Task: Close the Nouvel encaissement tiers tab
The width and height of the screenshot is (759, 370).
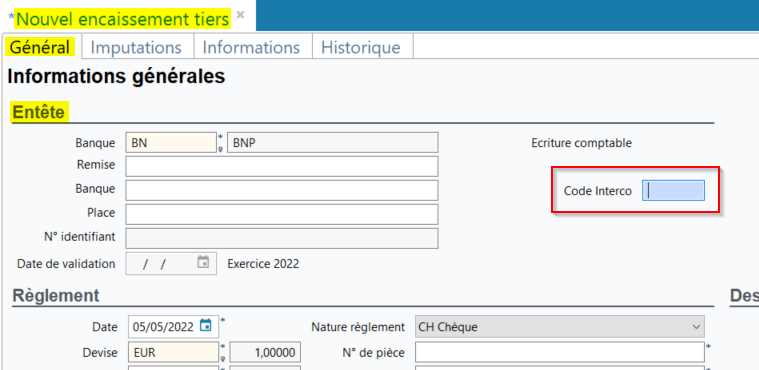Action: [x=240, y=15]
